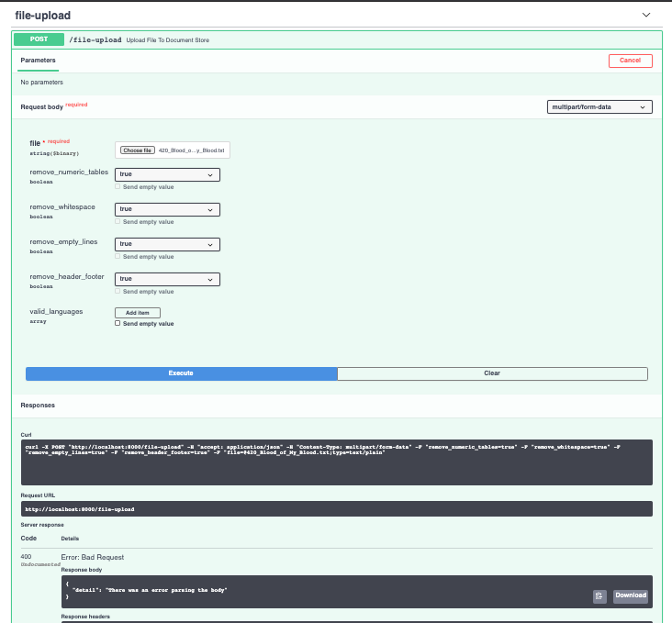
Task: Toggle Send empty value under remove_header_footer
Action: click(x=118, y=292)
